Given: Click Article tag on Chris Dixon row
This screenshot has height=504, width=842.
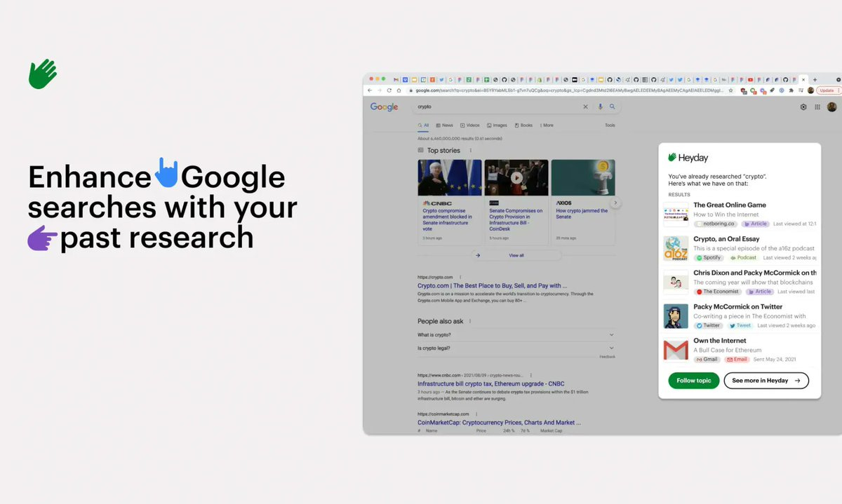Looking at the screenshot, I should (760, 292).
